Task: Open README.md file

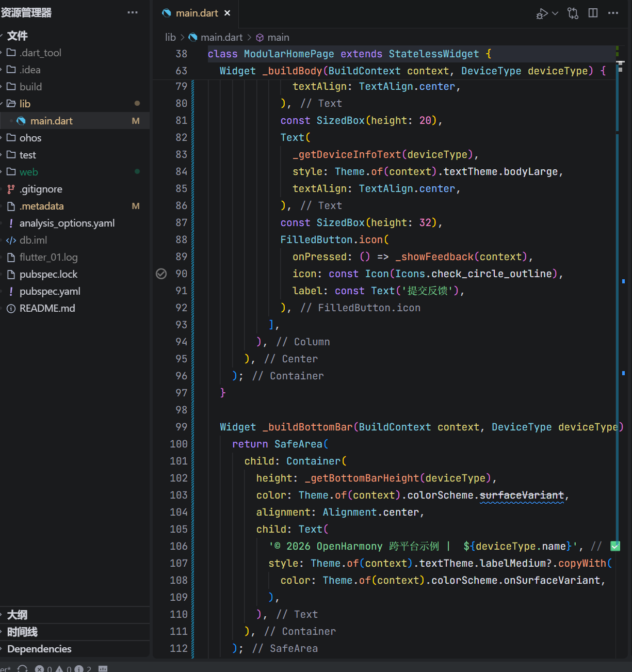Action: (75, 308)
